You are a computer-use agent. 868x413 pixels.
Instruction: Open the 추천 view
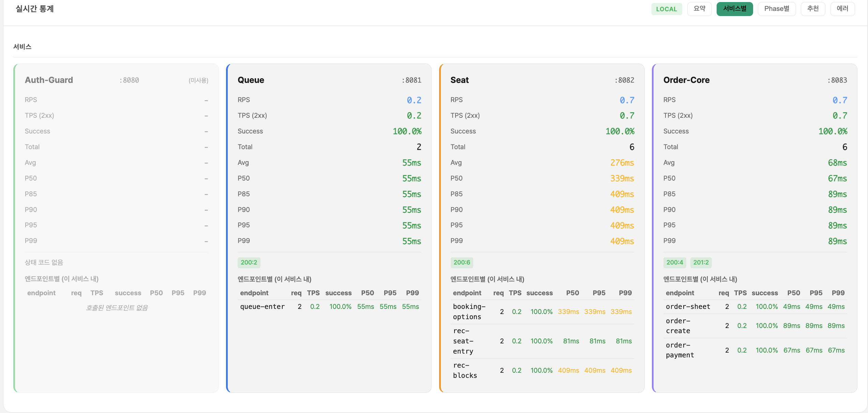click(813, 9)
